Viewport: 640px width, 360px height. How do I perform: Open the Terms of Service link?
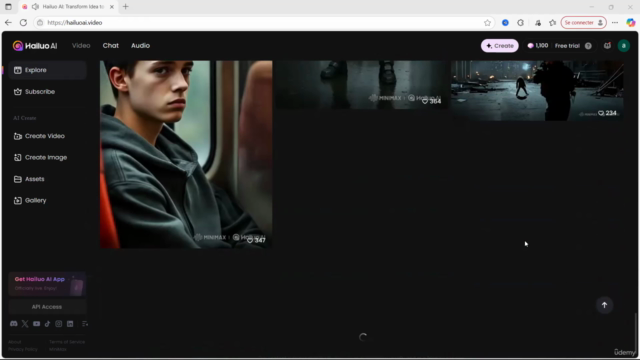tap(67, 342)
